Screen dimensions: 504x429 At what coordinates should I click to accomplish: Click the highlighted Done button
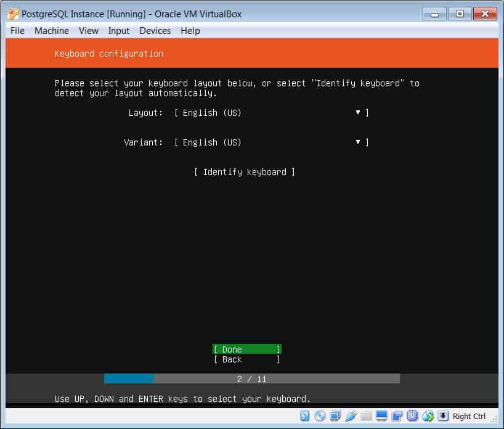click(246, 349)
